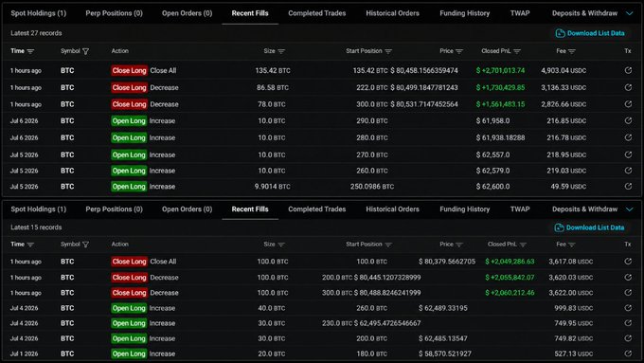The width and height of the screenshot is (644, 363).
Task: Open Tx link for the 4,903.04 USDC fee row
Action: tap(628, 70)
